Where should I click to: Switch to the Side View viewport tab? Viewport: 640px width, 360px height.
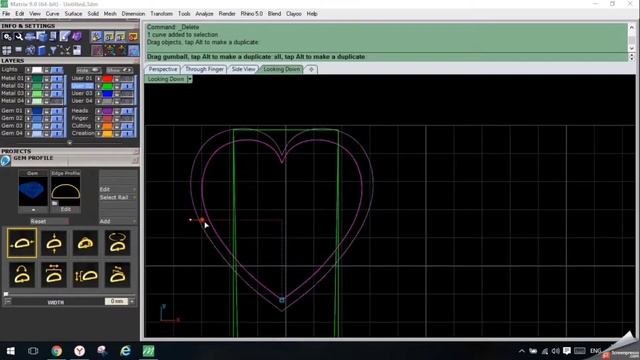click(x=243, y=69)
